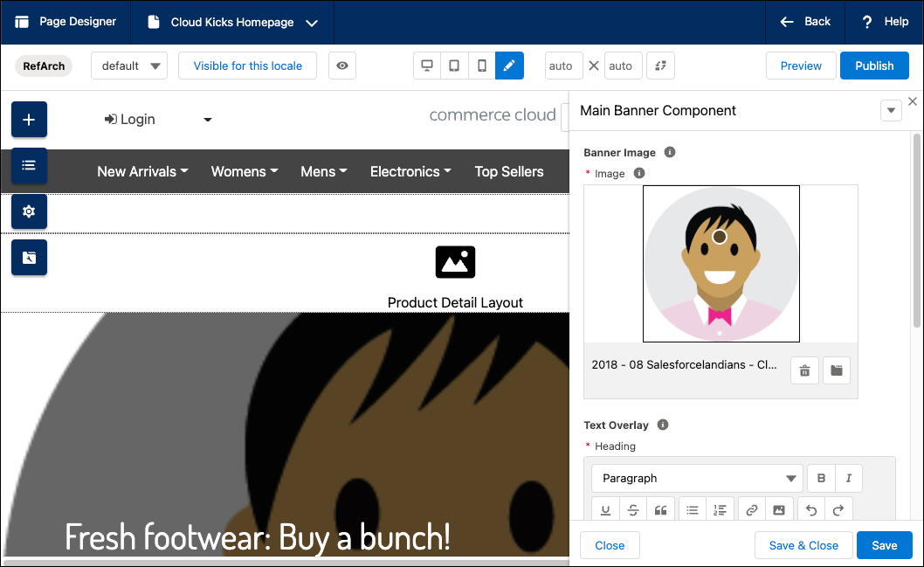
Task: Toggle numbered list formatting
Action: pyautogui.click(x=721, y=510)
